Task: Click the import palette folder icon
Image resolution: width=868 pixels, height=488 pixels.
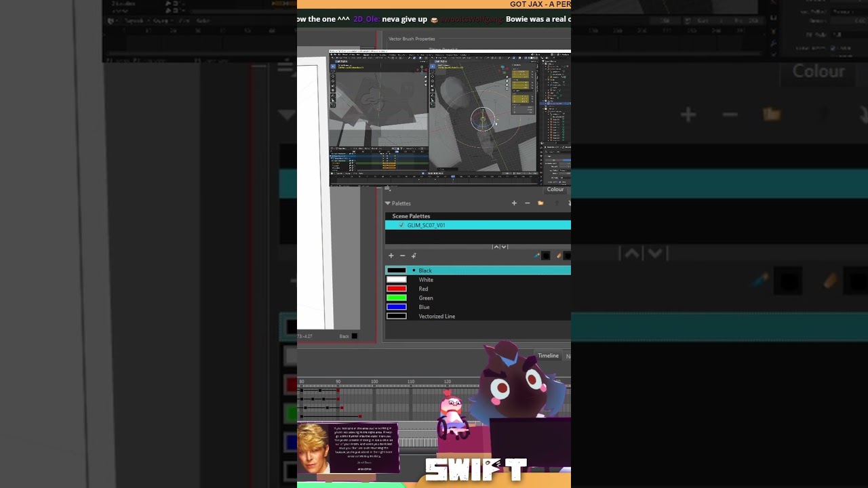Action: click(540, 203)
